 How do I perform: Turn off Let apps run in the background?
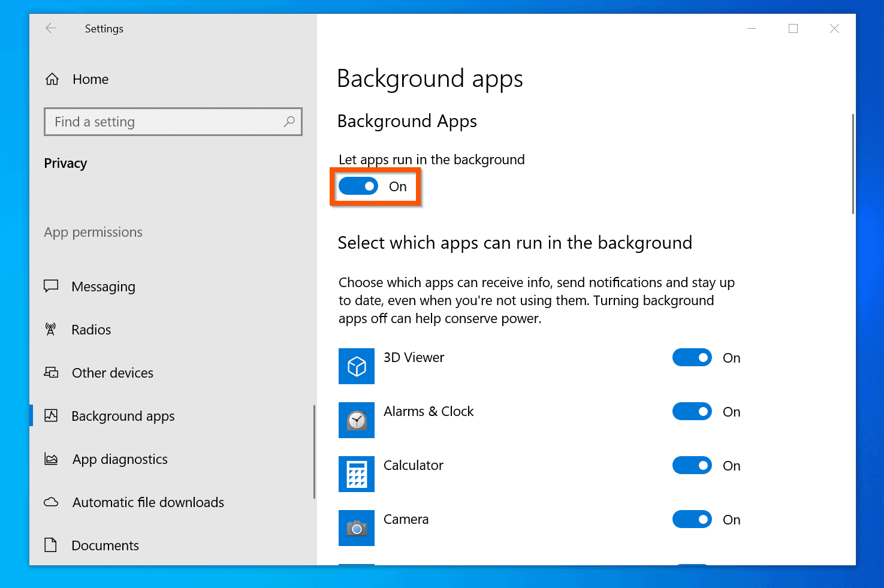point(358,186)
